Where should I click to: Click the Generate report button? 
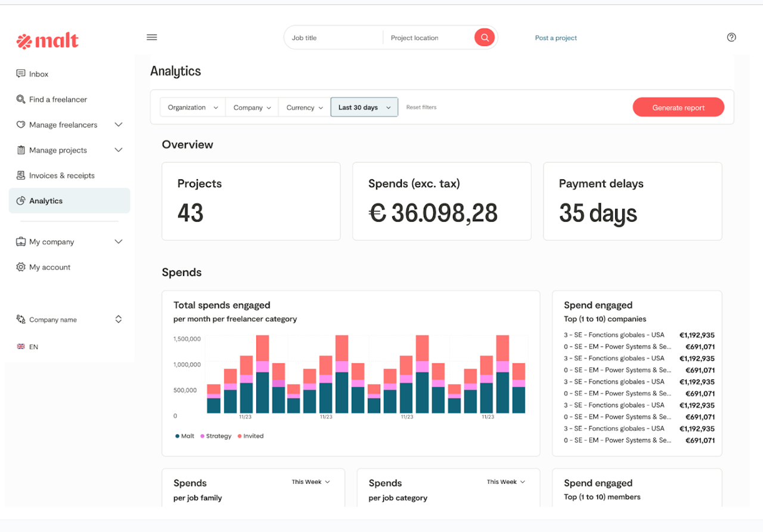pyautogui.click(x=678, y=108)
